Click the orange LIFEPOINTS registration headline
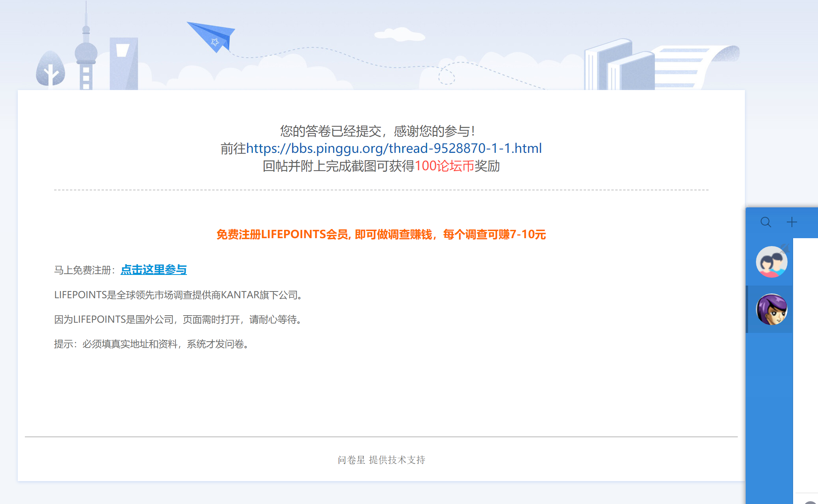Image resolution: width=818 pixels, height=504 pixels. point(381,235)
